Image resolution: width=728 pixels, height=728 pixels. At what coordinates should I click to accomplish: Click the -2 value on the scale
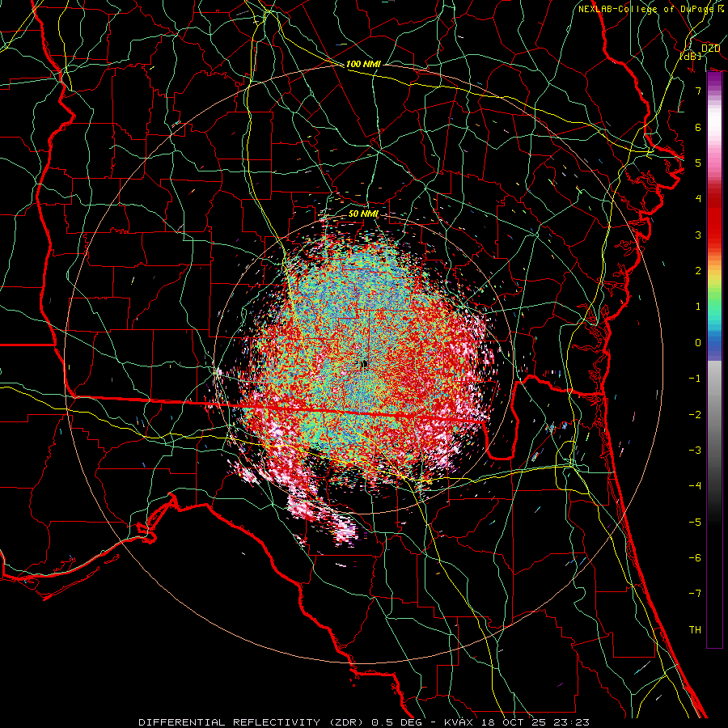click(695, 415)
